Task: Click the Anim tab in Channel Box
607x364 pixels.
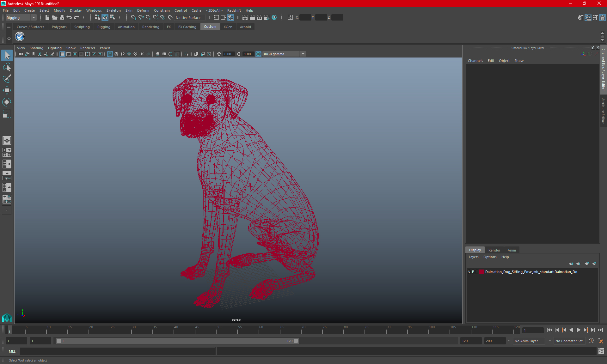Action: [512, 250]
